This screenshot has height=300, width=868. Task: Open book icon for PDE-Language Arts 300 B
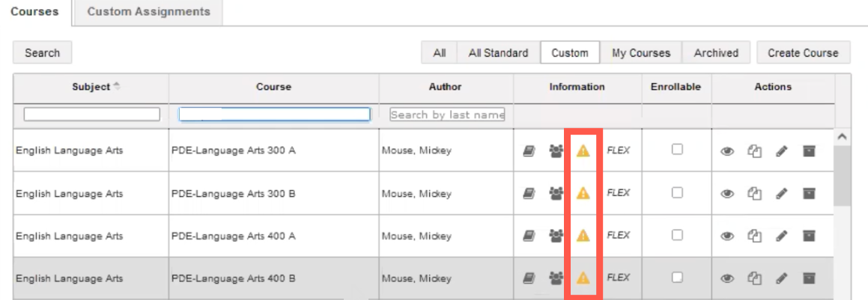click(529, 193)
